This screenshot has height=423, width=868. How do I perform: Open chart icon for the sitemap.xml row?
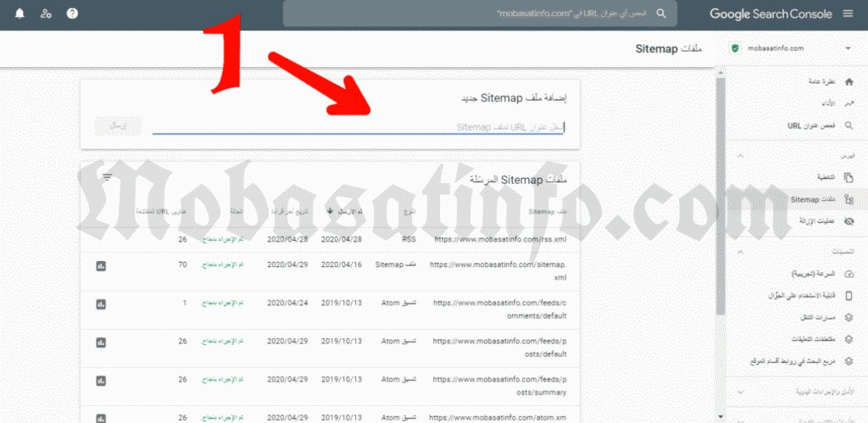pyautogui.click(x=101, y=266)
